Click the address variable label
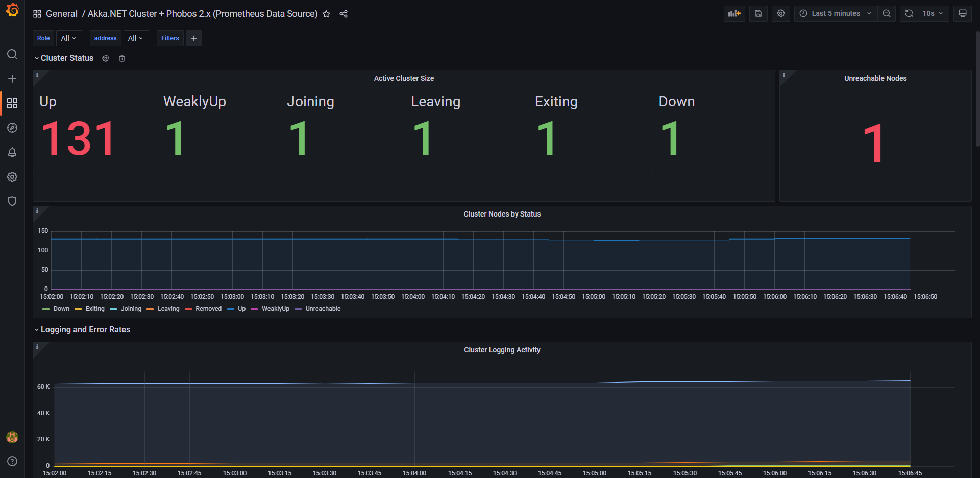Viewport: 980px width, 478px height. click(106, 38)
